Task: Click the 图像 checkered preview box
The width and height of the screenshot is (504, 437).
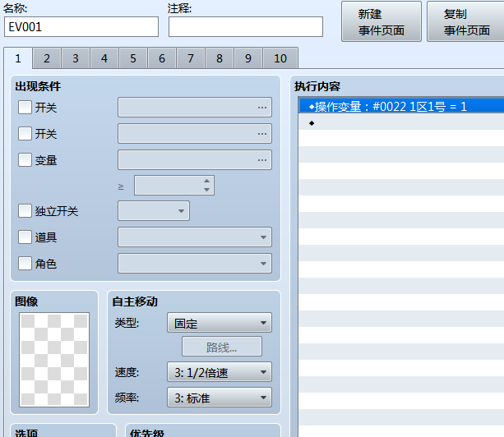Action: (54, 360)
